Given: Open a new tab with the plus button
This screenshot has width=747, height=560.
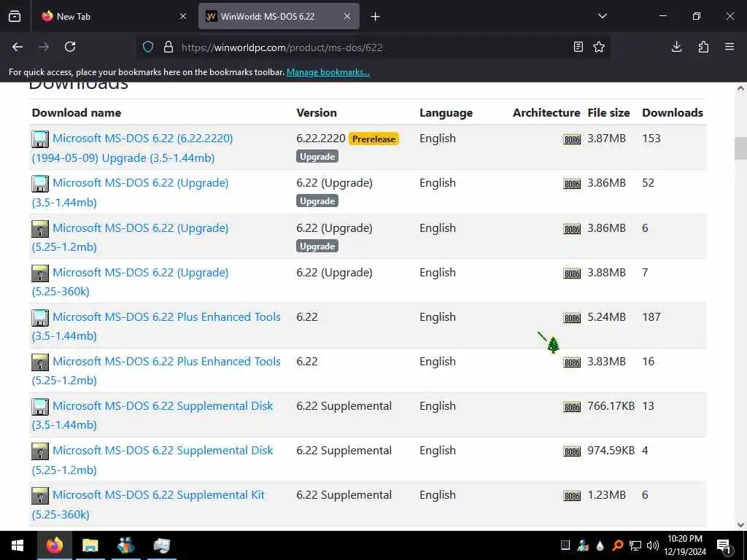Looking at the screenshot, I should pos(376,17).
